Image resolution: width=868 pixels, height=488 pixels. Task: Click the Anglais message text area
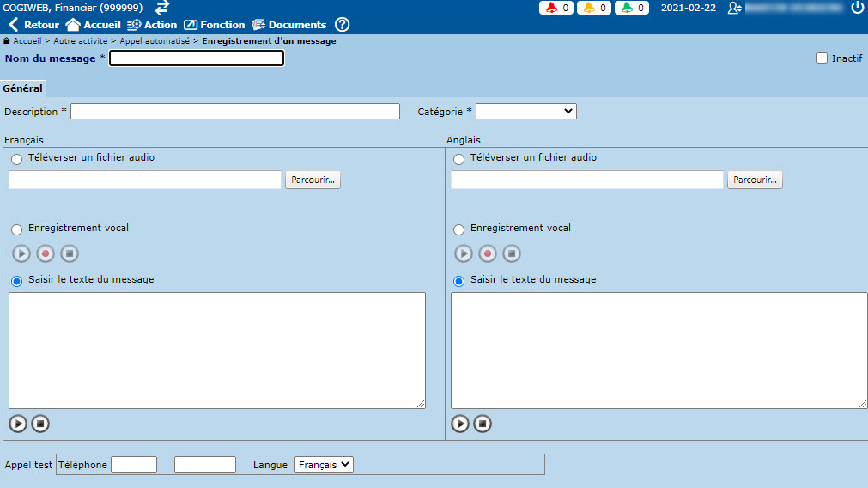[659, 351]
